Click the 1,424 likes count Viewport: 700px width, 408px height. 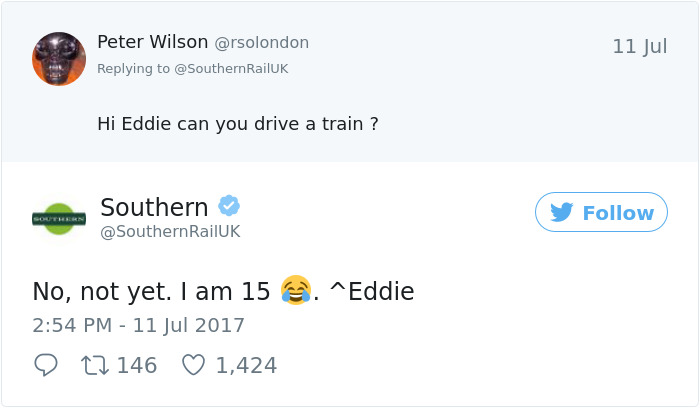[246, 366]
